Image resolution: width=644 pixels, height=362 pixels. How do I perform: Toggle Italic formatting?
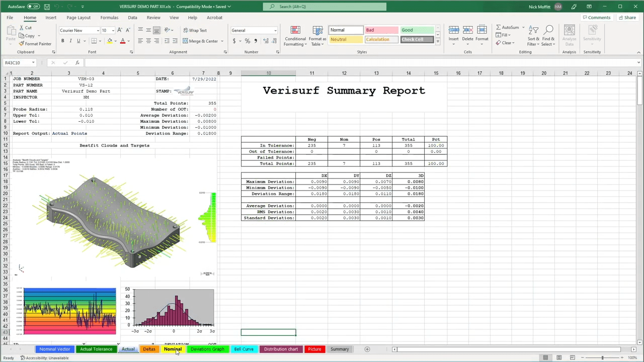pyautogui.click(x=70, y=41)
